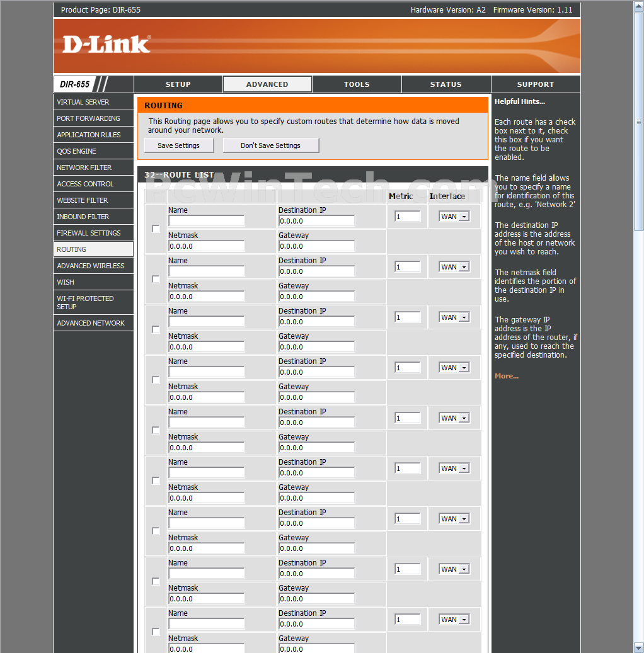Click the Save Settings button
Image resolution: width=644 pixels, height=653 pixels.
pyautogui.click(x=179, y=145)
